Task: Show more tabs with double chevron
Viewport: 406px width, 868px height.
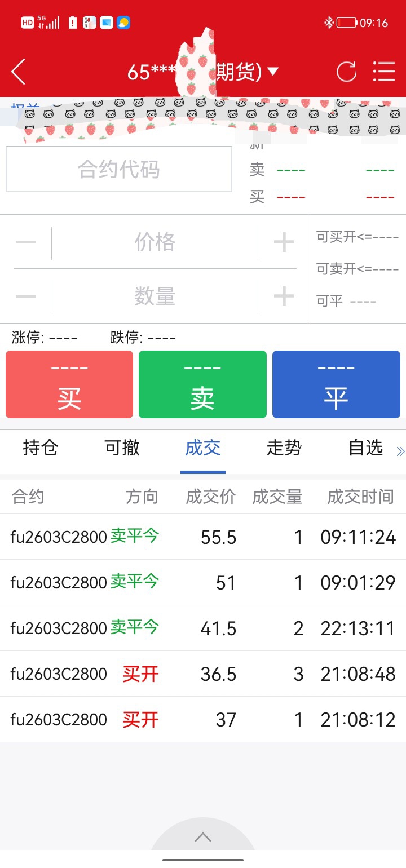Action: (x=400, y=451)
